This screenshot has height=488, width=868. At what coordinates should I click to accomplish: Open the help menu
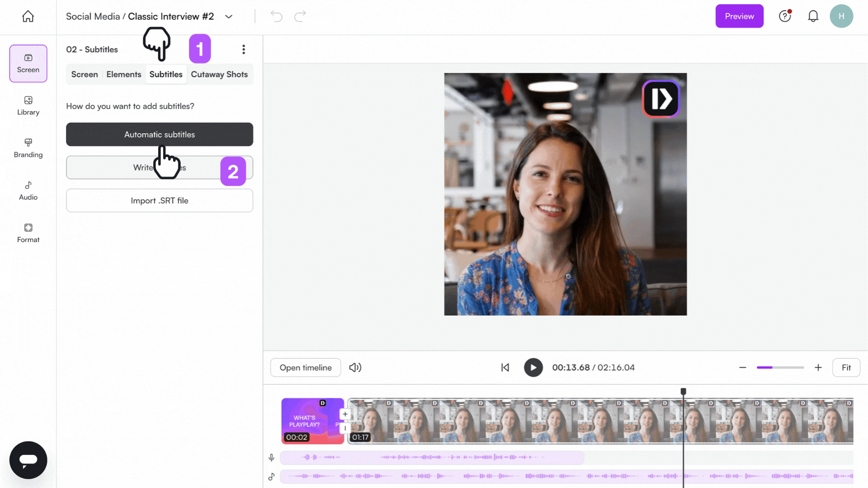pyautogui.click(x=785, y=16)
